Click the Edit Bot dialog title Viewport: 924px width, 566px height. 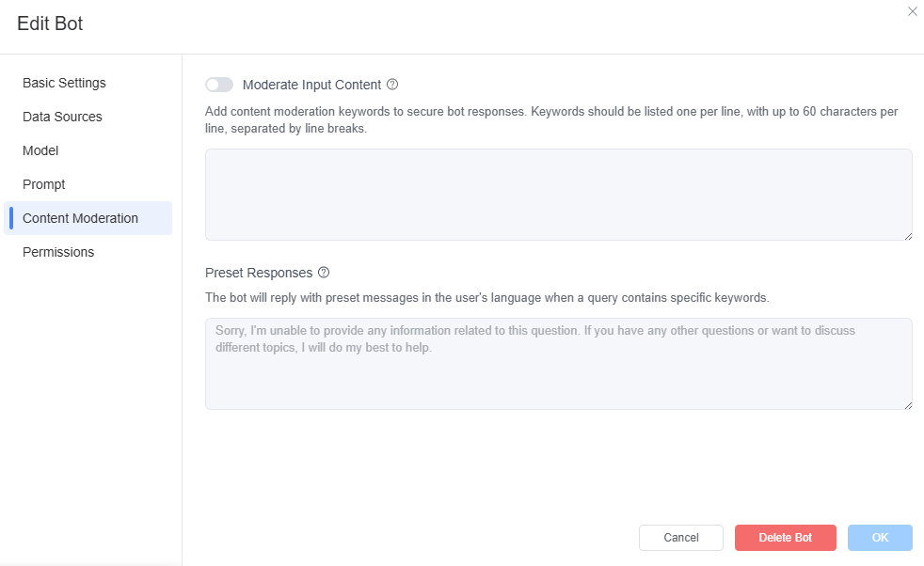[50, 24]
